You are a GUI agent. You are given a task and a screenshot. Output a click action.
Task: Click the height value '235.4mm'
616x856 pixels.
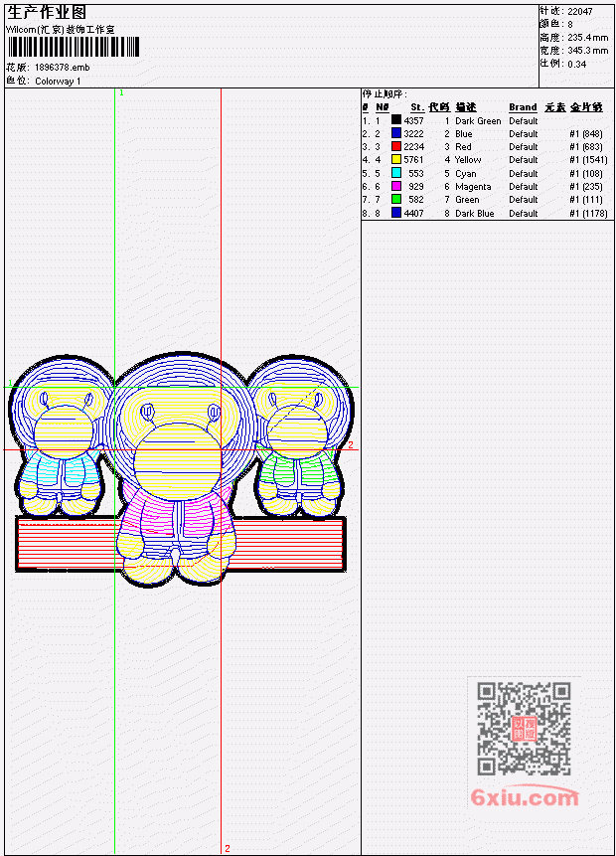(587, 37)
